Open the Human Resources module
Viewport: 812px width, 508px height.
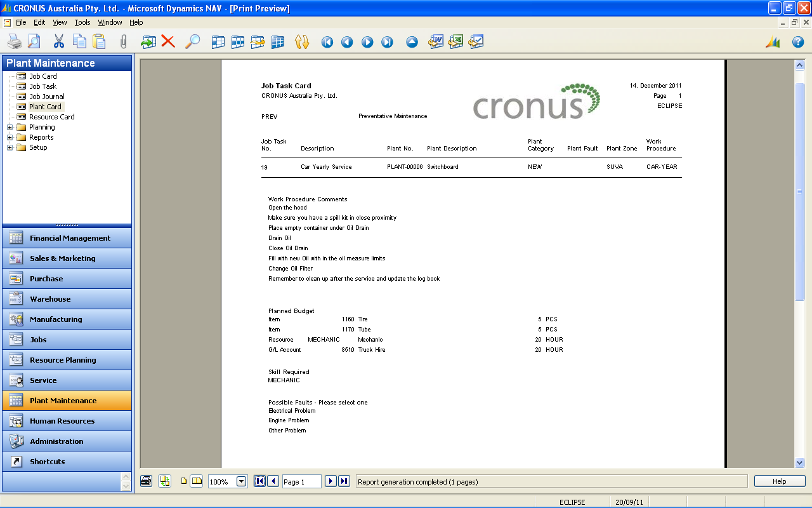(x=67, y=421)
